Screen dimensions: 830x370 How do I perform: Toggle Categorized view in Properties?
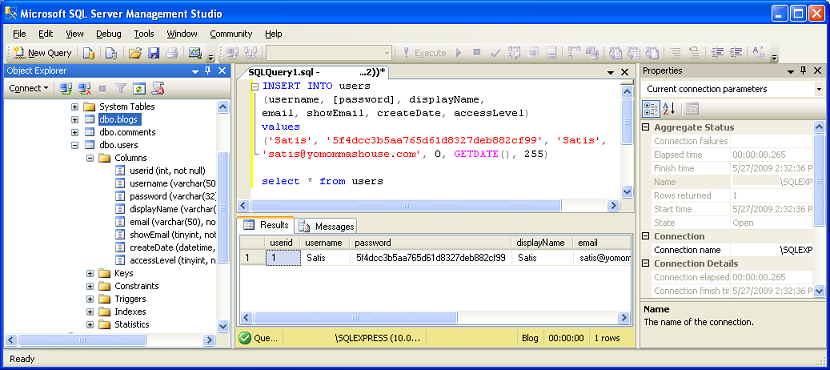click(x=651, y=109)
